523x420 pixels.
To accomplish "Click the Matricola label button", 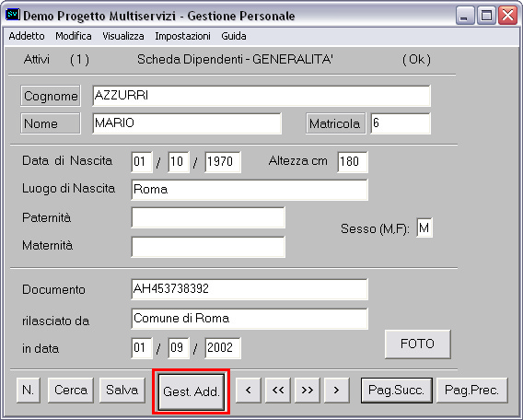I will pyautogui.click(x=335, y=123).
